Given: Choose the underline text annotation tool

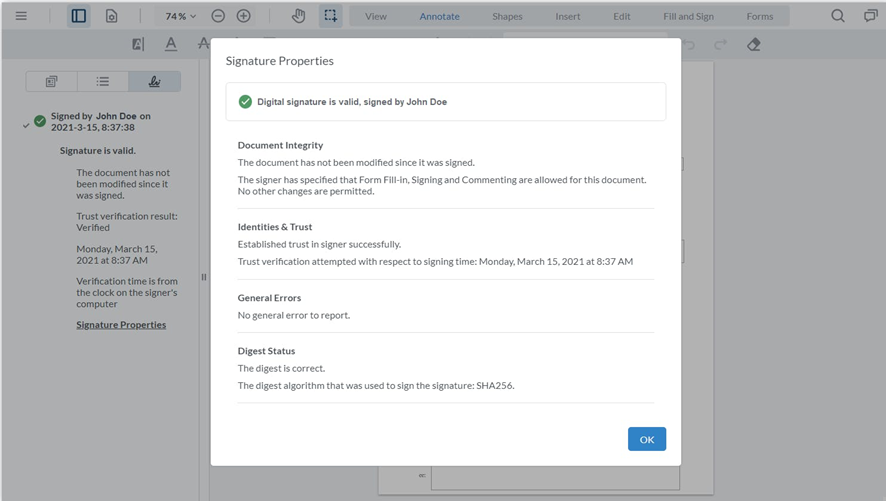Looking at the screenshot, I should (171, 44).
